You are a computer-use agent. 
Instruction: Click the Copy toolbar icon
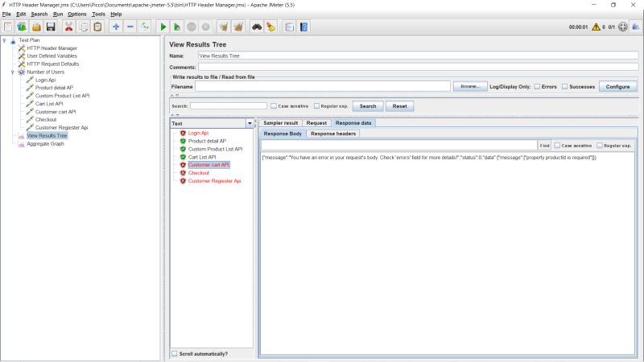coord(83,27)
